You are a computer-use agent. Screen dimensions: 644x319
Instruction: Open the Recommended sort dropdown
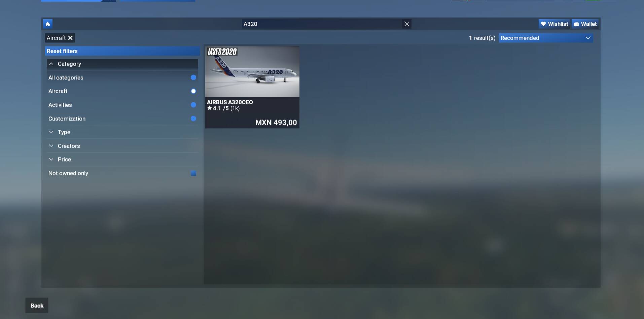tap(546, 38)
